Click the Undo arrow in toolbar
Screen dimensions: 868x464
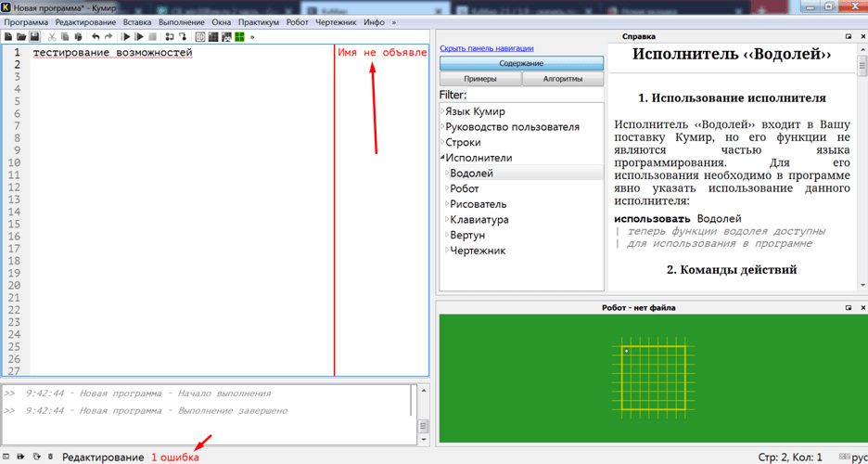pyautogui.click(x=96, y=37)
